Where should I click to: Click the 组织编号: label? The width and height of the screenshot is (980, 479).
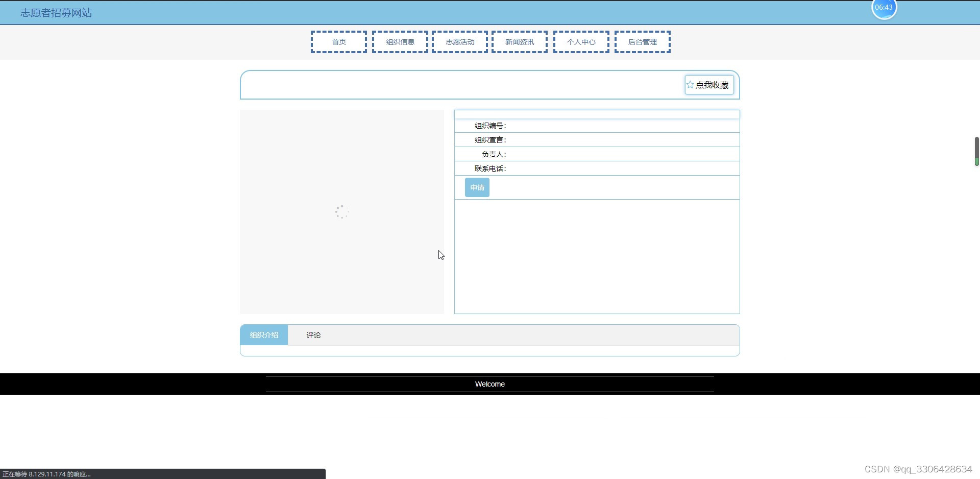coord(491,126)
